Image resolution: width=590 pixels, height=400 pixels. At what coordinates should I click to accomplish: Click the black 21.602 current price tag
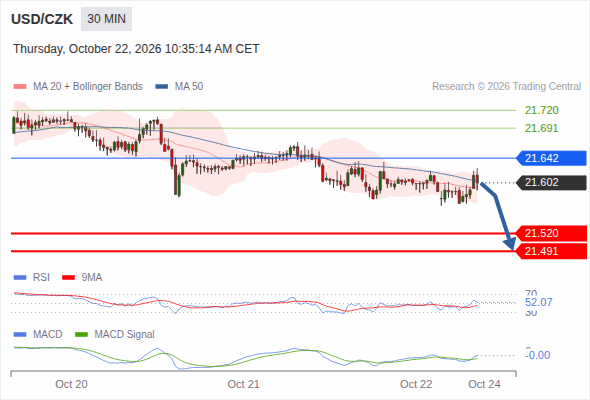tap(551, 183)
